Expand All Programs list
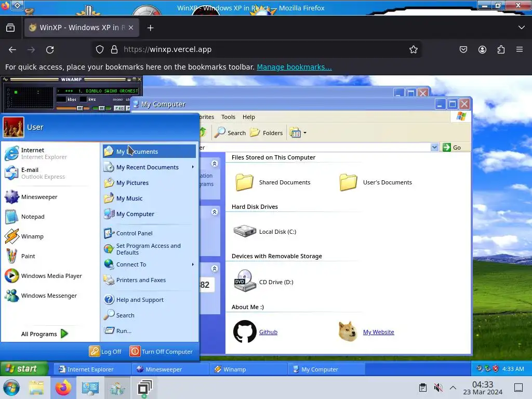Viewport: 532px width, 399px height. (45, 334)
